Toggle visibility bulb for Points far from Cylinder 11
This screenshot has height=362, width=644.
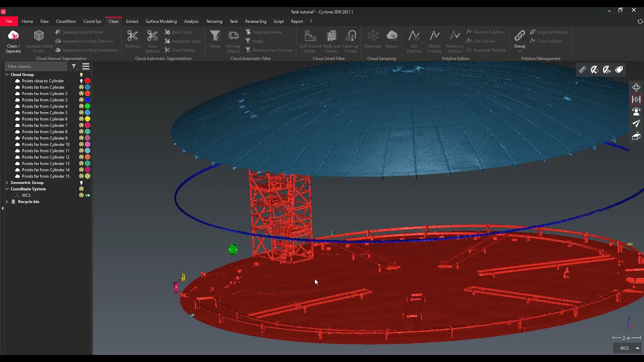click(81, 151)
